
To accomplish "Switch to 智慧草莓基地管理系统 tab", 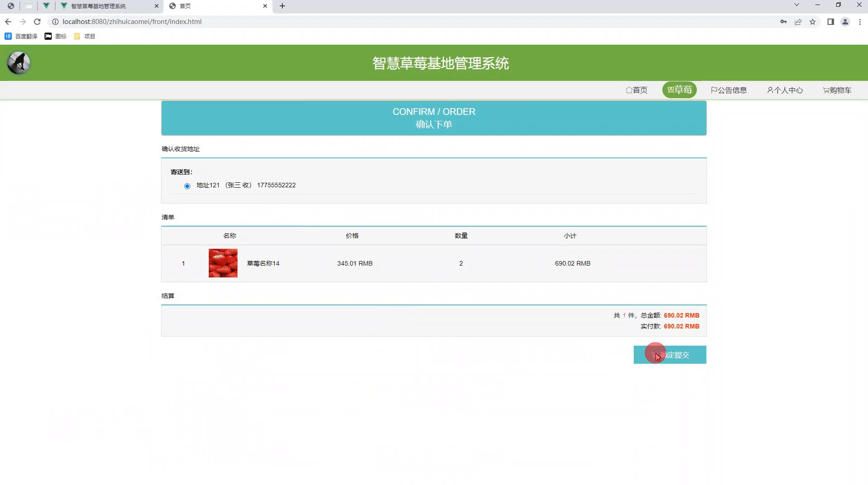I will pos(109,6).
